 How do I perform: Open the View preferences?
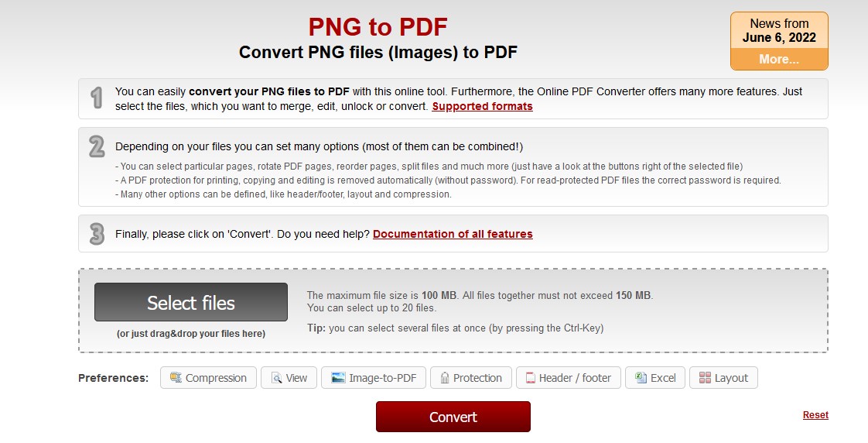[289, 378]
